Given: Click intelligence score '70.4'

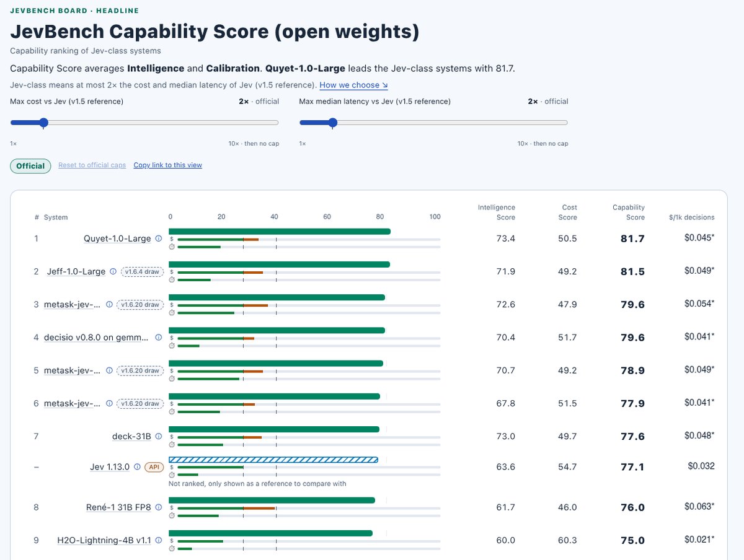Looking at the screenshot, I should pyautogui.click(x=505, y=338).
